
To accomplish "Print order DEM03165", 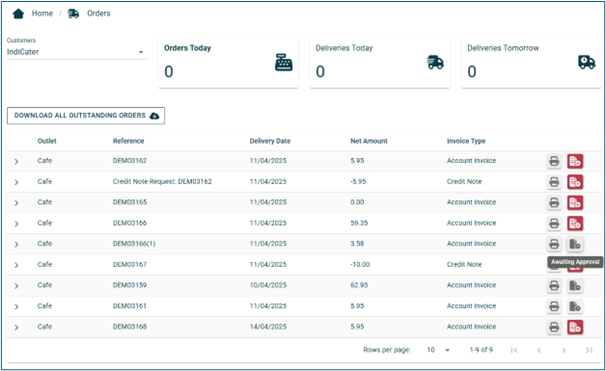I will (554, 203).
